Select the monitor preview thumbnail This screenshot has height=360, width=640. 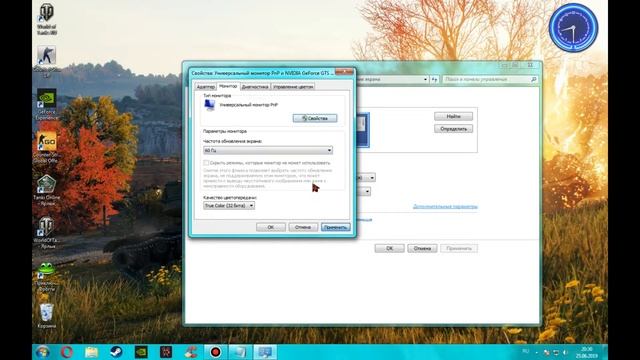click(x=362, y=130)
